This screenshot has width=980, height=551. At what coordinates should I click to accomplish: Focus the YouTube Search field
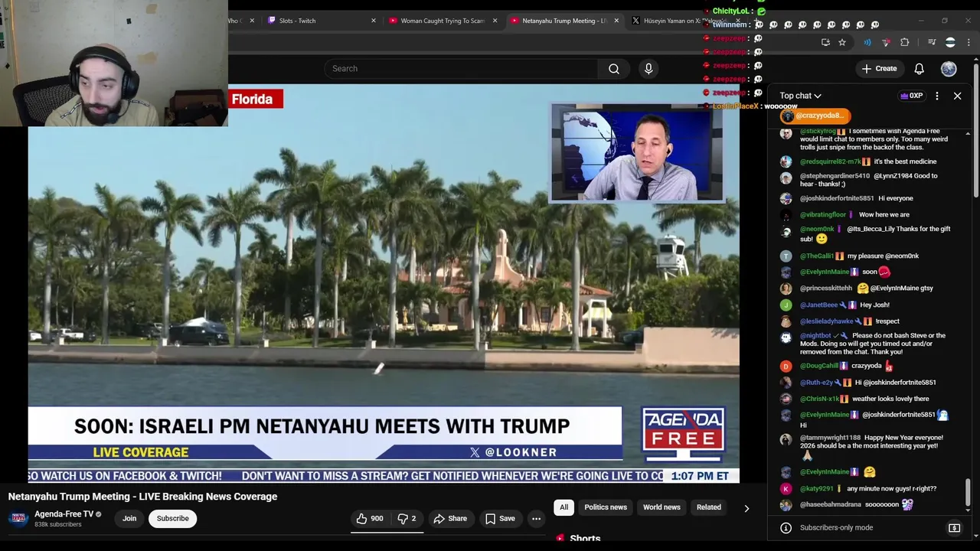[x=461, y=69]
